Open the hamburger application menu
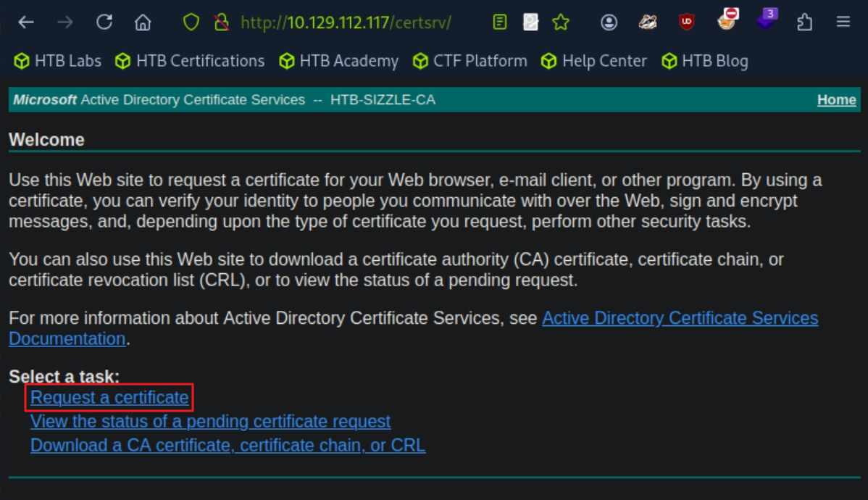868x500 pixels. point(843,22)
